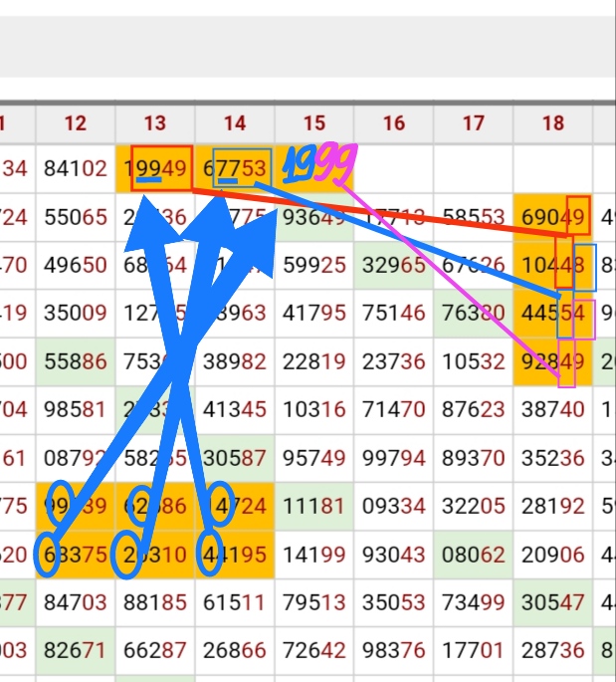This screenshot has width=616, height=682.
Task: Choose the number 38982
Action: [235, 361]
